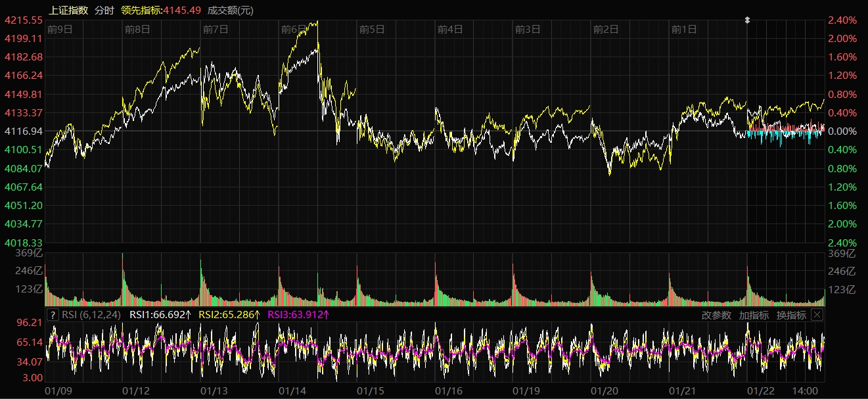868x399 pixels.
Task: Open 改参数 to change indicator parameters
Action: point(716,315)
